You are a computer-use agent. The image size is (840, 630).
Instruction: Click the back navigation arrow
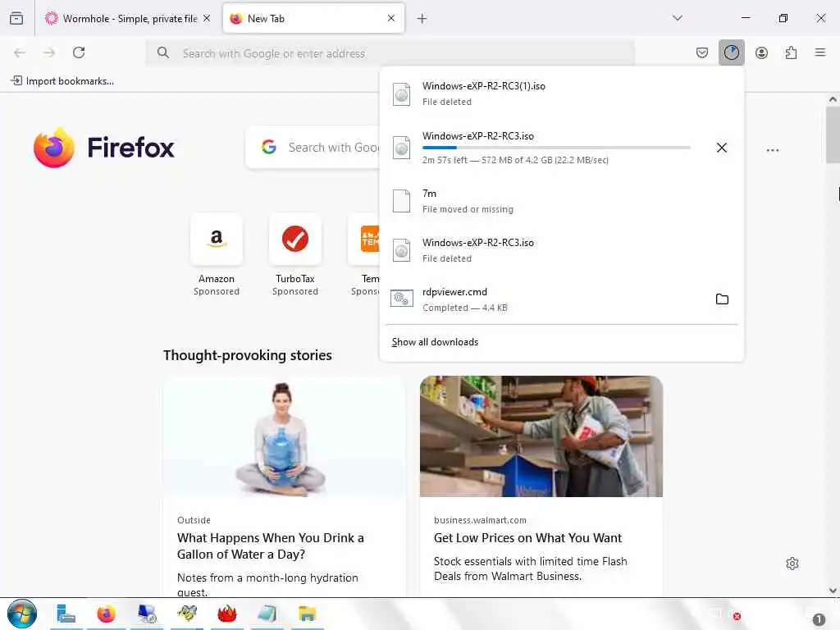(20, 52)
